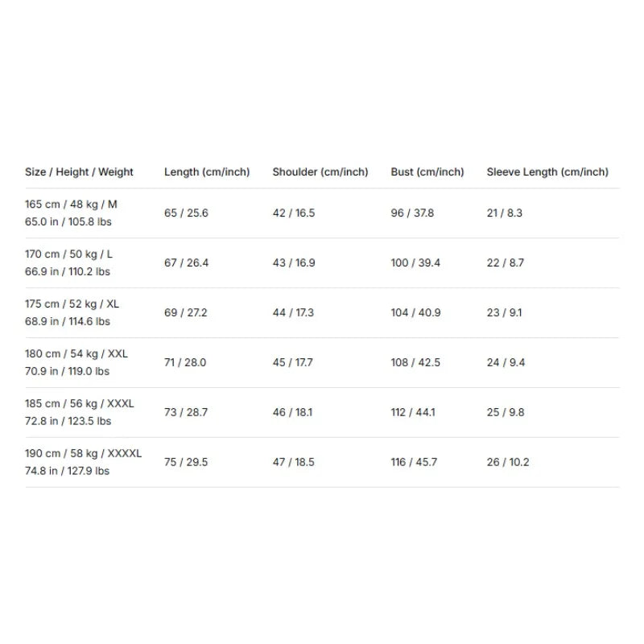The image size is (644, 644).
Task: Select the Sleeve Length (cm/inch) header
Action: tap(547, 171)
